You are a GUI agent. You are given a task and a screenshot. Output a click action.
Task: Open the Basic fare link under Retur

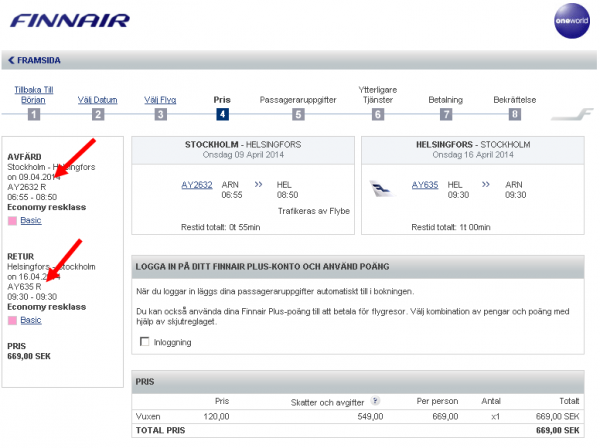31,320
